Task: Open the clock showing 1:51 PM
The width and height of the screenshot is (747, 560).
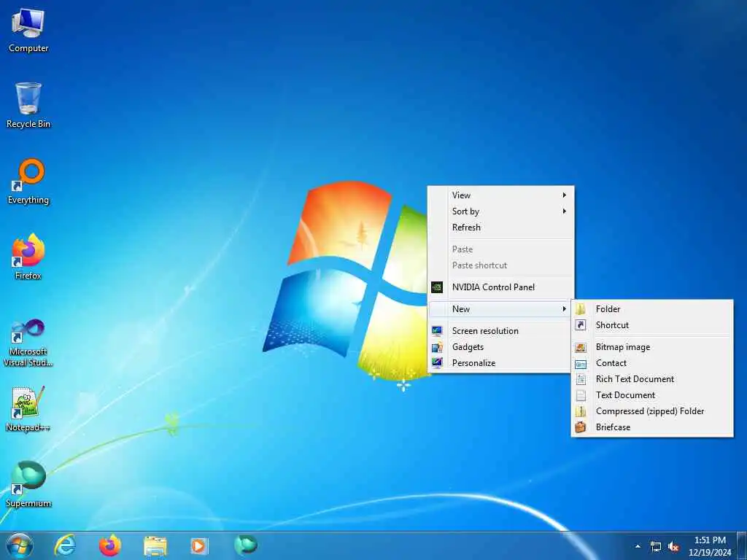Action: (710, 546)
